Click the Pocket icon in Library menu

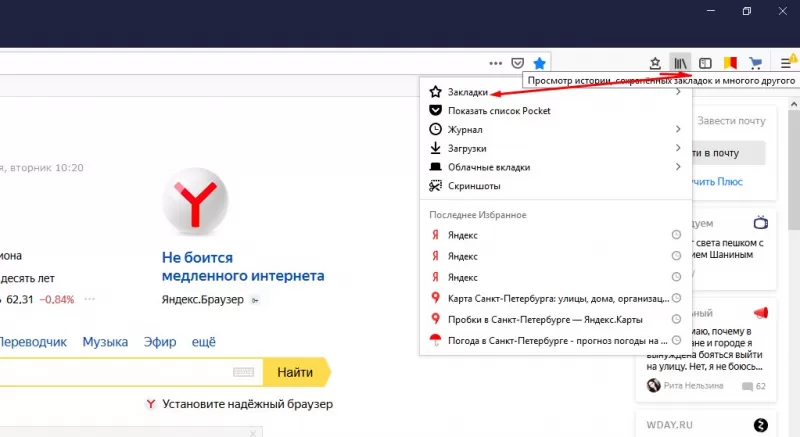(x=435, y=110)
